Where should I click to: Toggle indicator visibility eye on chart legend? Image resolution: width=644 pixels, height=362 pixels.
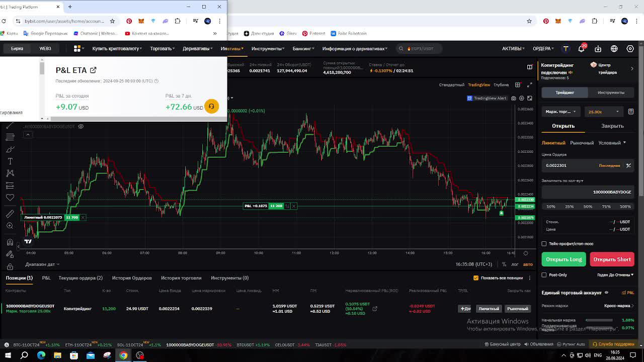80,126
